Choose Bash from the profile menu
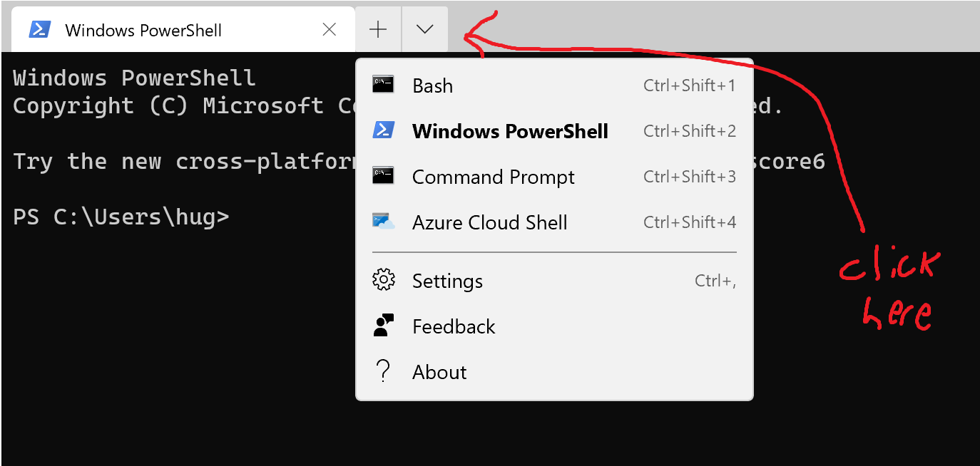 click(432, 86)
